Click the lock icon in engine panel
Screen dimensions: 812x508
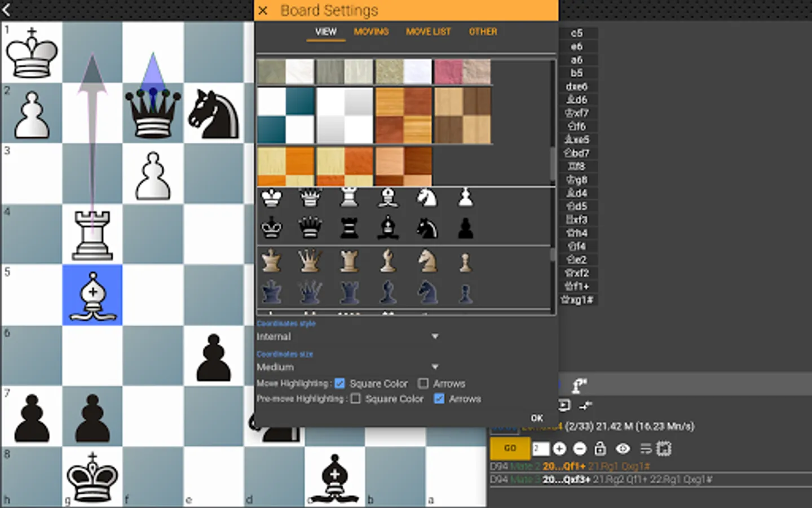coord(600,449)
